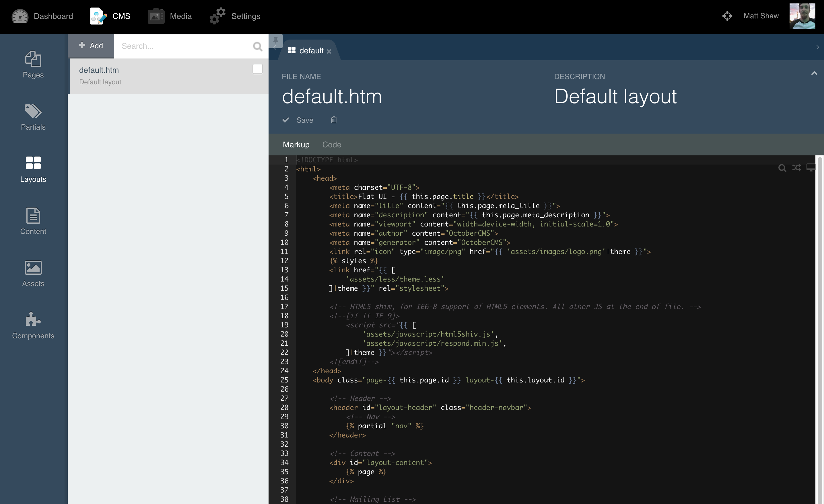Focus the Search layouts input field
This screenshot has width=824, height=504.
tap(183, 46)
